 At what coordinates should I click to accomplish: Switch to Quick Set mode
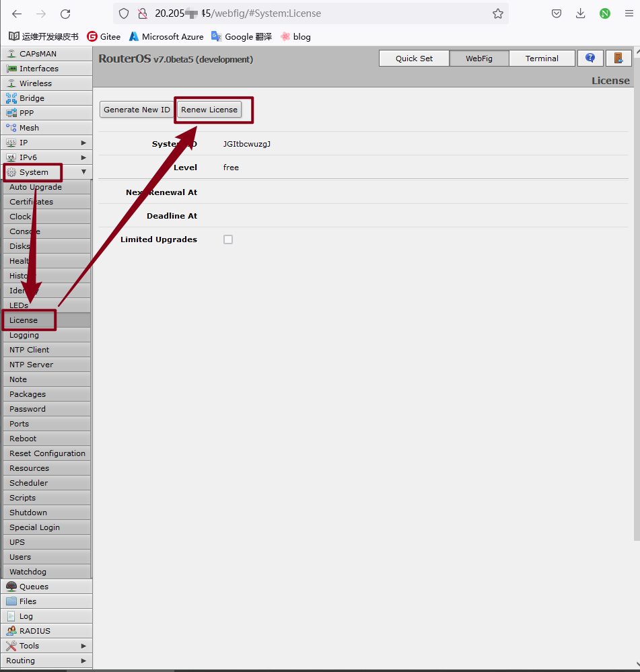click(414, 59)
